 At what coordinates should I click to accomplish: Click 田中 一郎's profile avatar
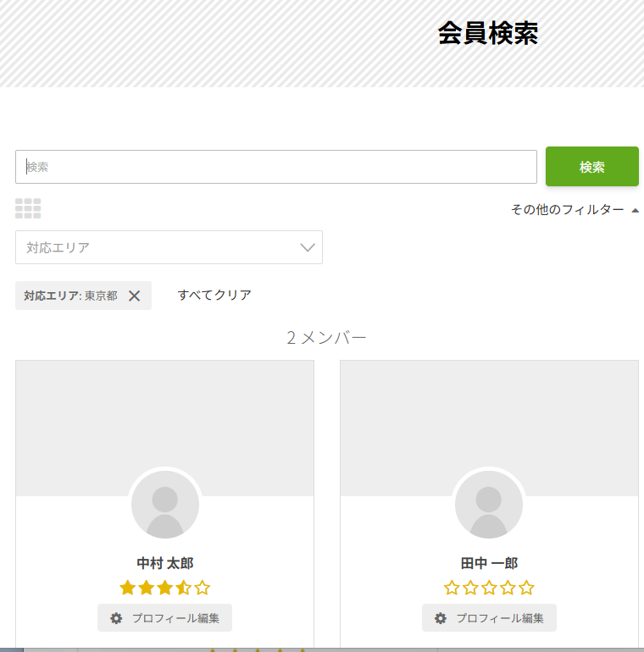point(489,505)
